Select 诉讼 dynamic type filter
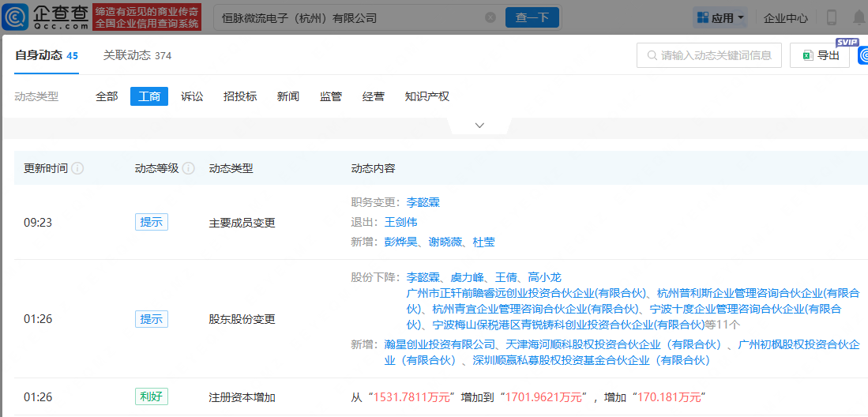 click(192, 96)
